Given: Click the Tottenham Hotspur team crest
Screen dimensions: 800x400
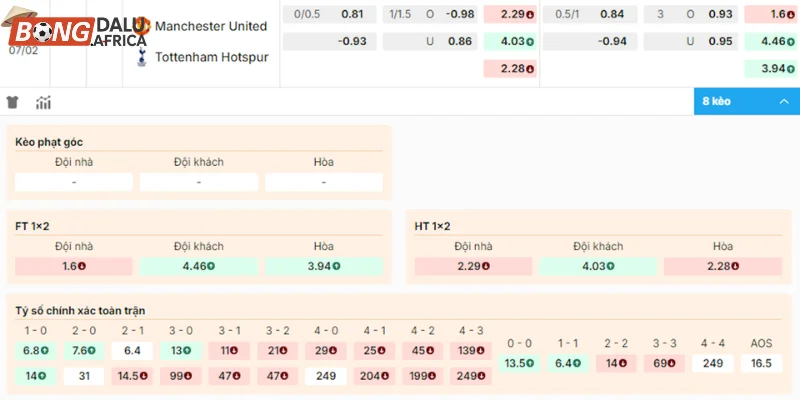Looking at the screenshot, I should tap(141, 57).
